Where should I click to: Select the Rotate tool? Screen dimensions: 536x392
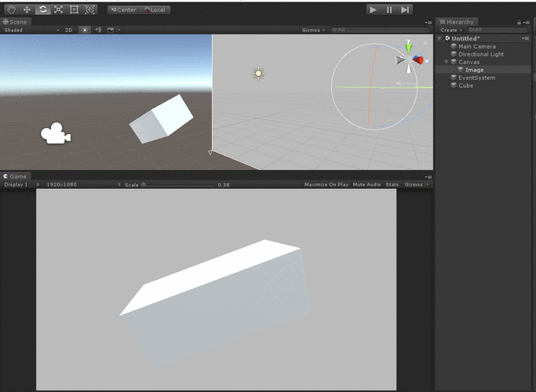coord(42,9)
